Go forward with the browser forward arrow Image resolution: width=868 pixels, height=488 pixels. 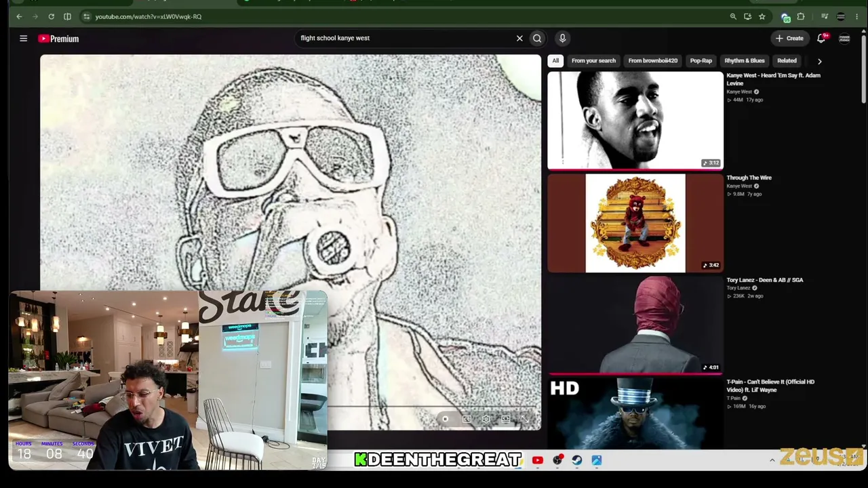pos(35,16)
